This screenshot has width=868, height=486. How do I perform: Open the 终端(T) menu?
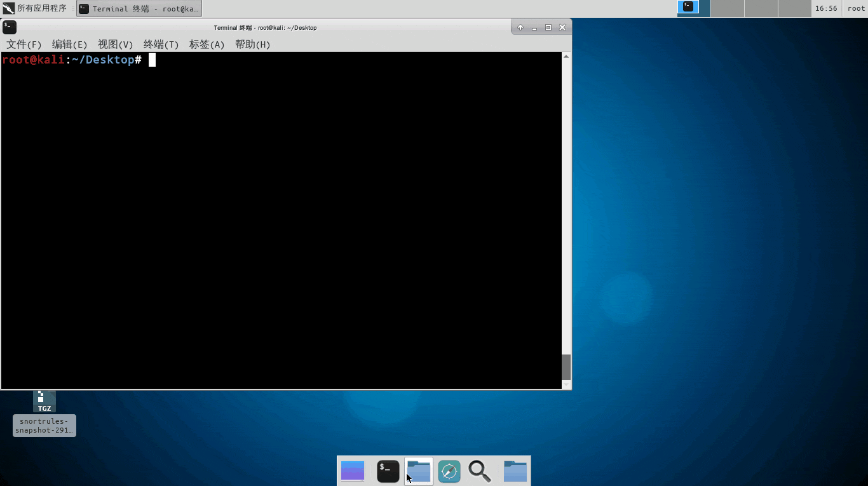[x=161, y=44]
